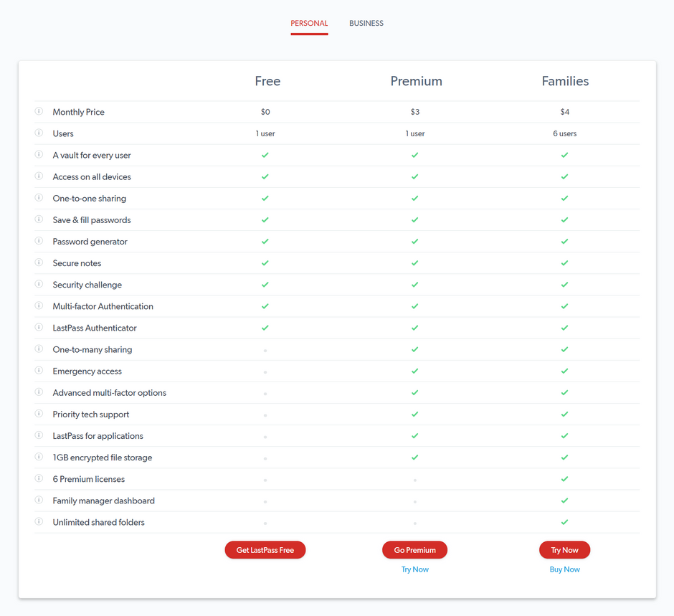Show info for One-to-one sharing
Viewport: 674px width, 616px height.
[39, 198]
